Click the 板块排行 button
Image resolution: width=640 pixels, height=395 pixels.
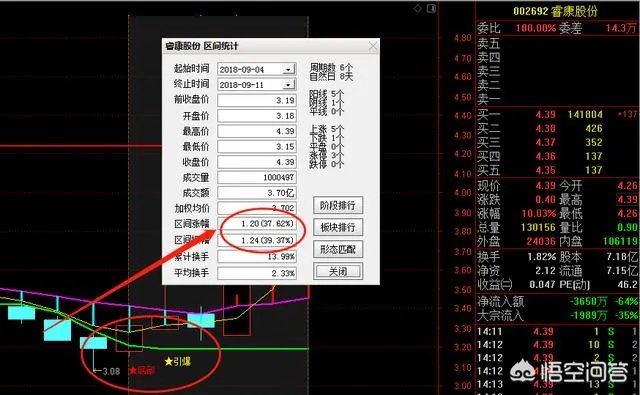338,227
